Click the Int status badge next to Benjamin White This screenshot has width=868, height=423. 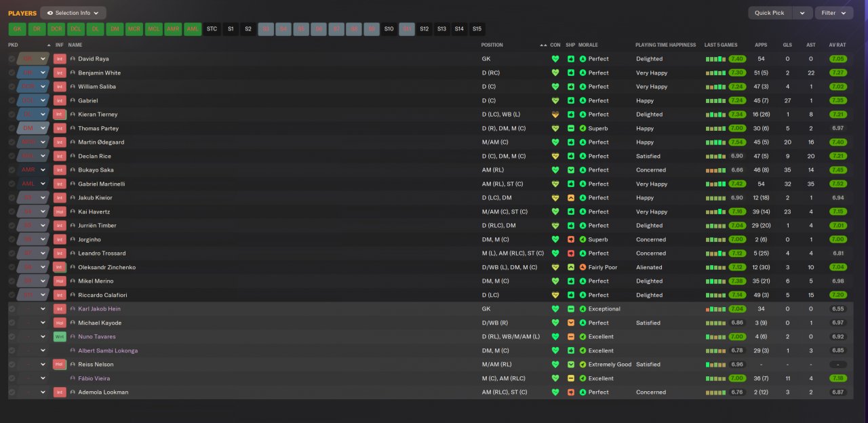point(60,73)
